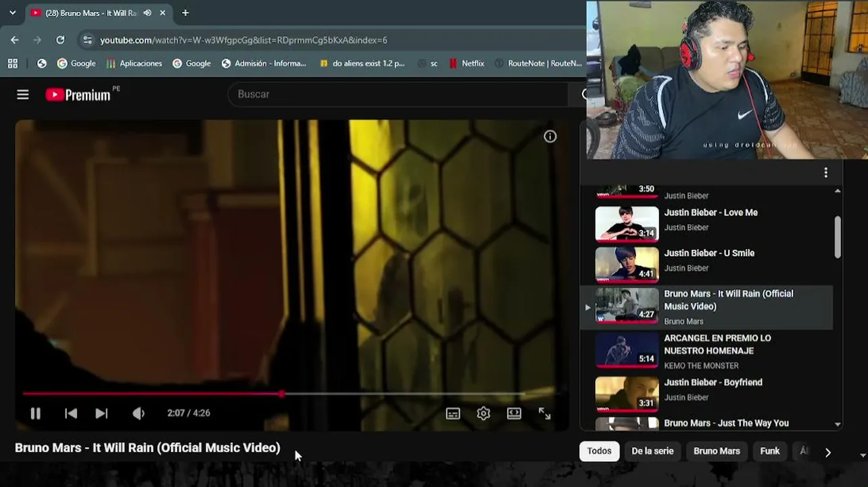868x487 pixels.
Task: Close the Bruno Mars browser tab
Action: [163, 13]
